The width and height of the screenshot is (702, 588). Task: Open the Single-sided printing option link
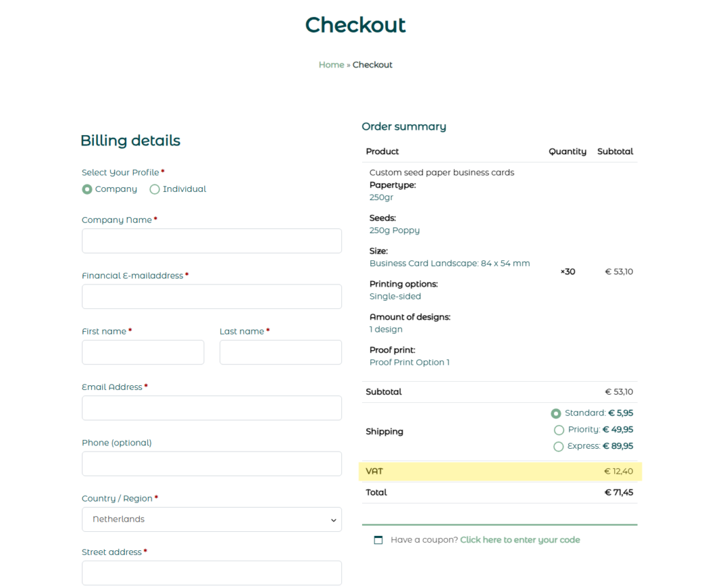[394, 296]
